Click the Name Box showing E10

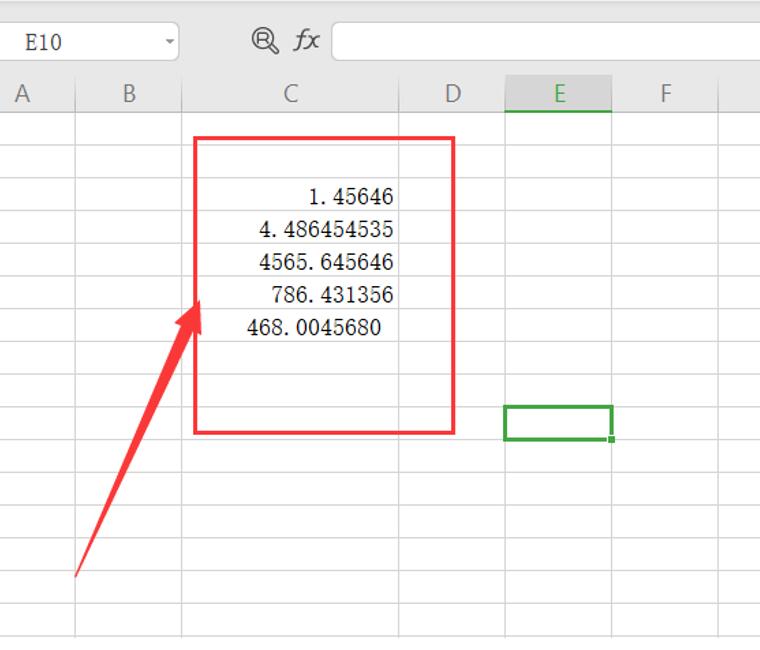coord(89,42)
